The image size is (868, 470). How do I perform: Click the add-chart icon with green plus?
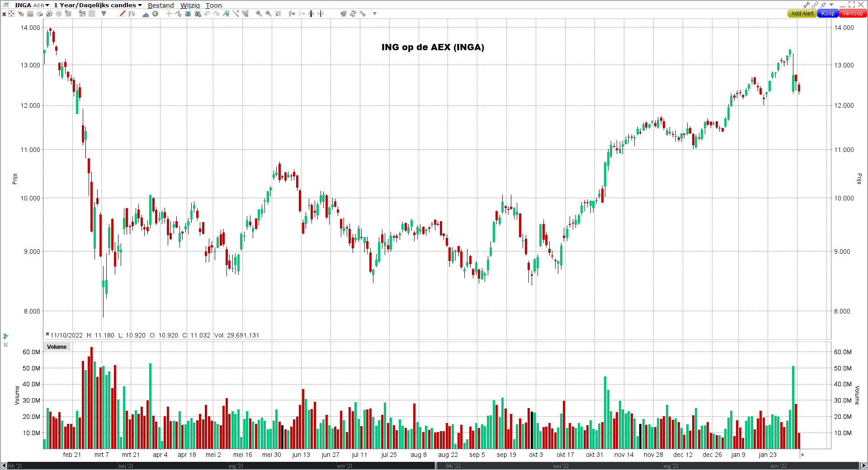[x=82, y=14]
